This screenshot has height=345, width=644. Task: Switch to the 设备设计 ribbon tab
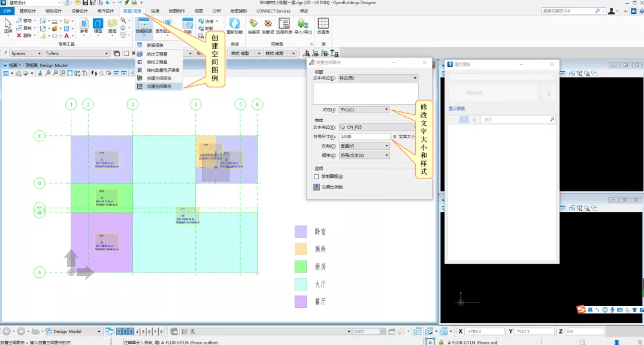pos(79,11)
